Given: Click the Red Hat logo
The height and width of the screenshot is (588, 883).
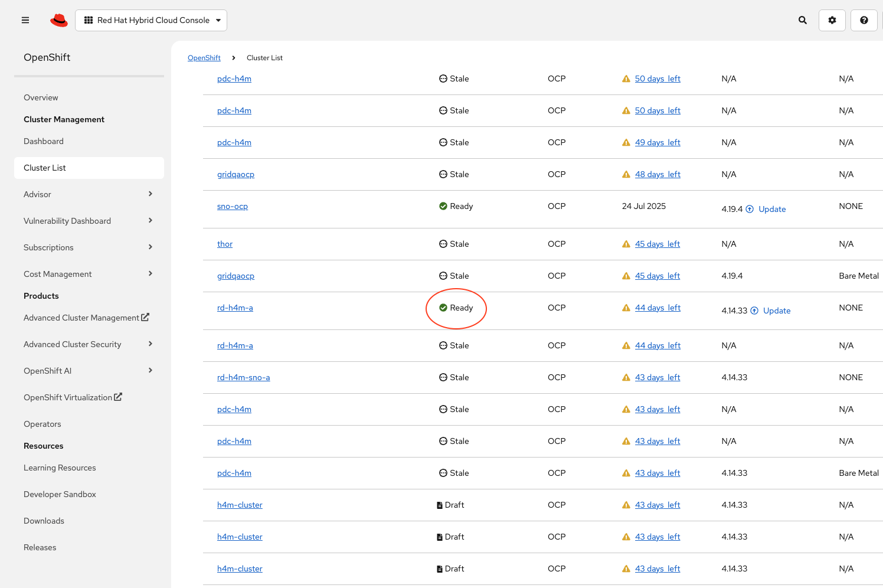Looking at the screenshot, I should 59,20.
